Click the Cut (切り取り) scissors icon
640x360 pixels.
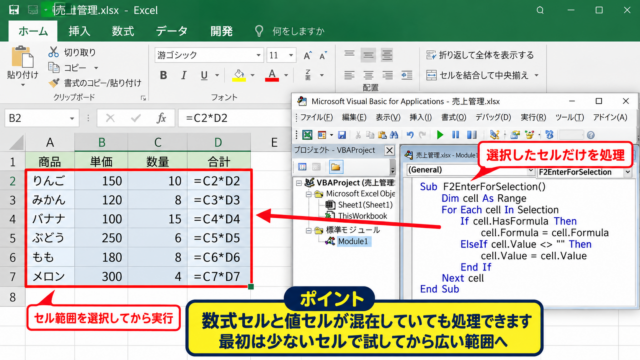click(53, 52)
